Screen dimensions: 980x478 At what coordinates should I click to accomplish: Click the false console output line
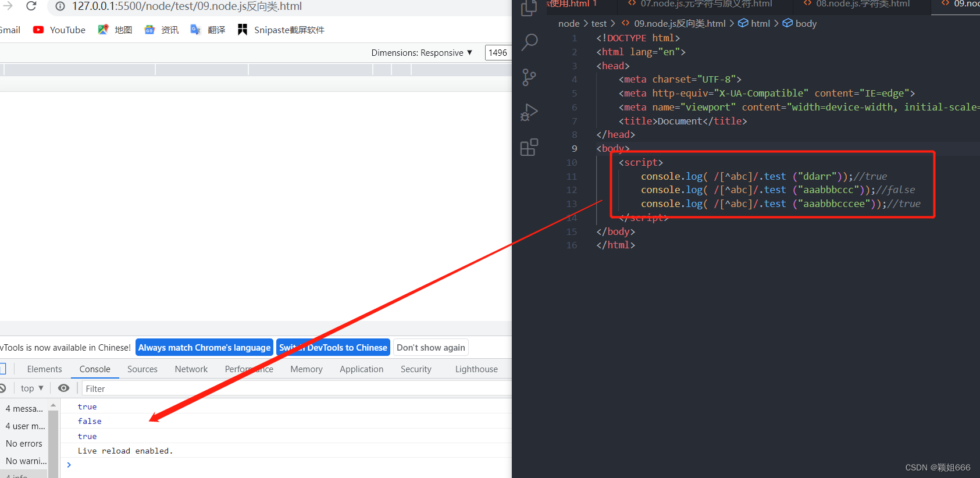click(x=90, y=421)
